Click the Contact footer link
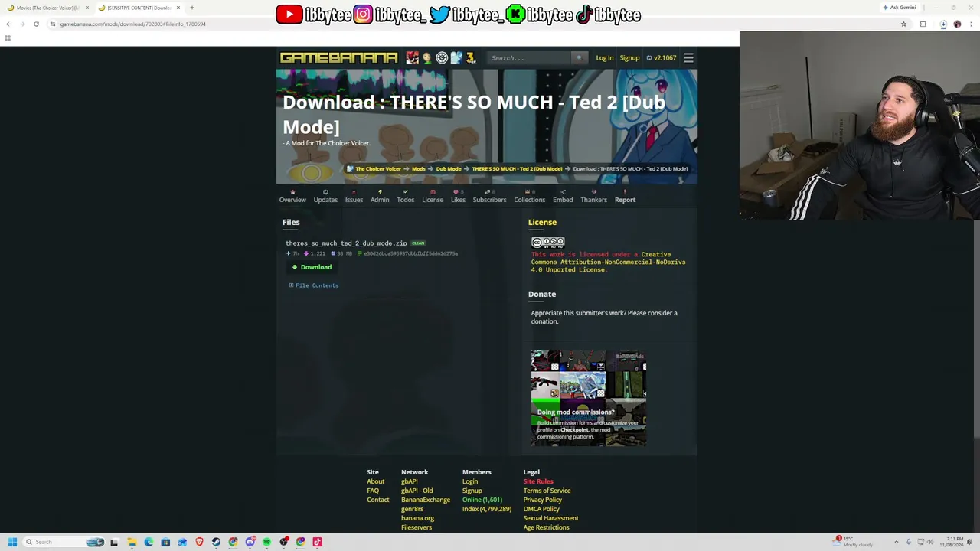980x551 pixels. (x=378, y=500)
